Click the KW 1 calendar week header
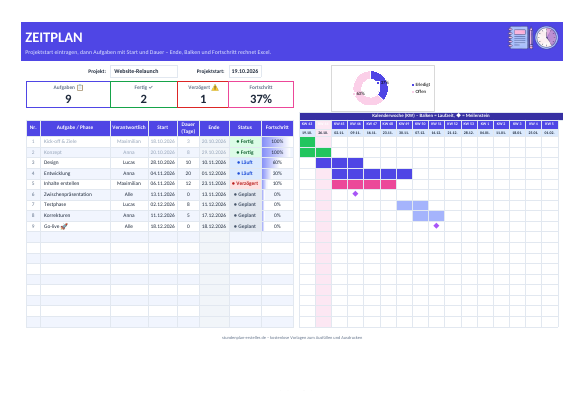This screenshot has width=585, height=414. (485, 124)
